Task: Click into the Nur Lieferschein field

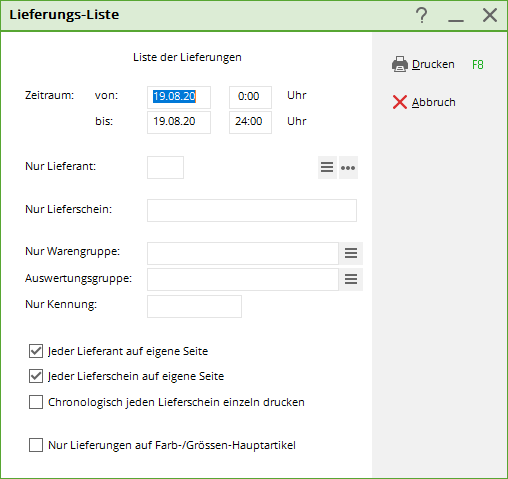Action: (252, 210)
